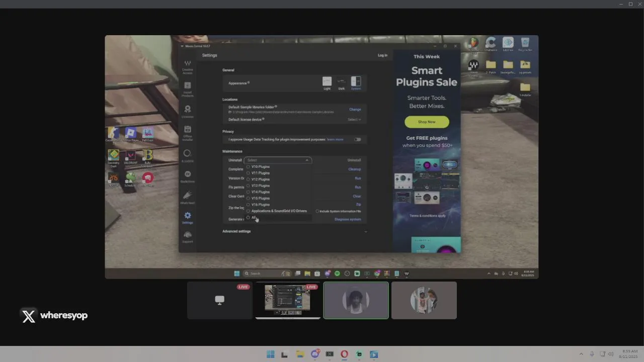The width and height of the screenshot is (644, 362).
Task: Open the Recycle Bin desktop icon
Action: (525, 44)
